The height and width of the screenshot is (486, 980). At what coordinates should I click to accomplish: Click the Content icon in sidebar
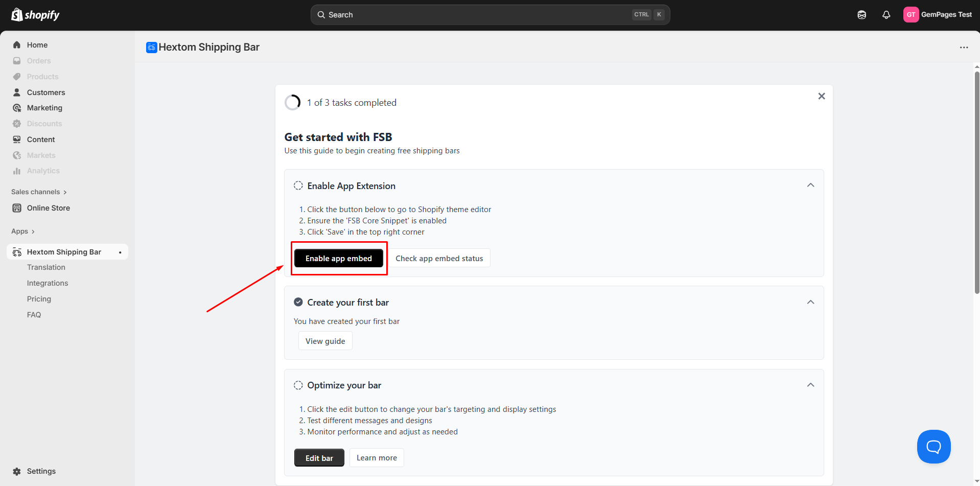17,140
